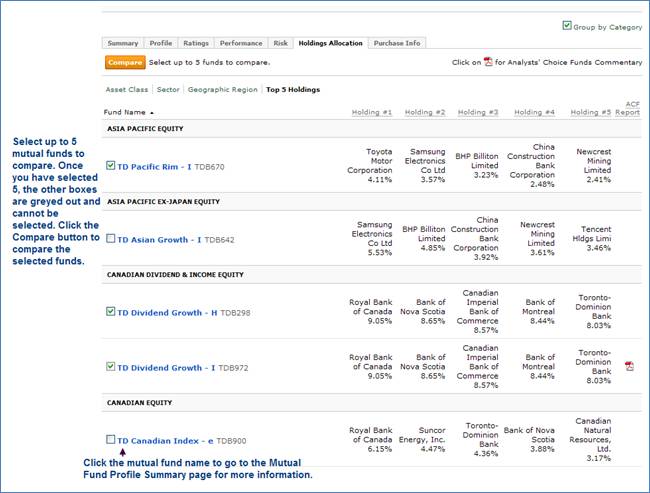Select the Risk tab

(280, 43)
